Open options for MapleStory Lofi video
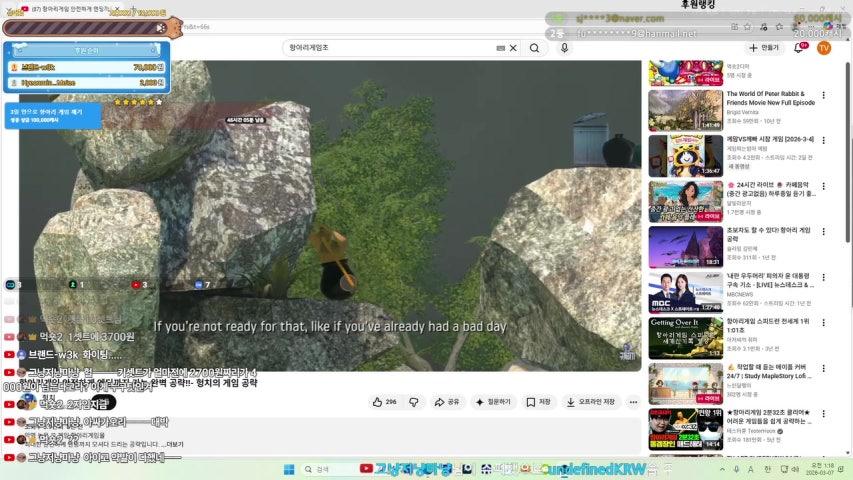 point(824,368)
